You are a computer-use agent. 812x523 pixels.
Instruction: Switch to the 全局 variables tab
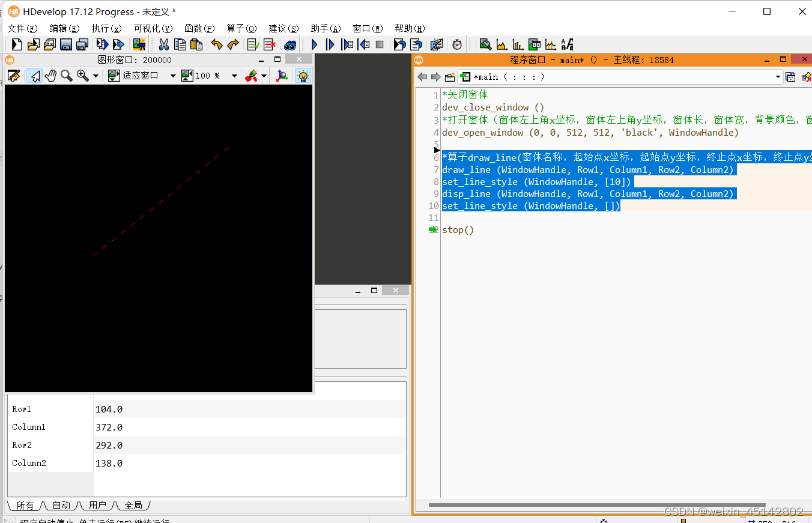point(133,505)
